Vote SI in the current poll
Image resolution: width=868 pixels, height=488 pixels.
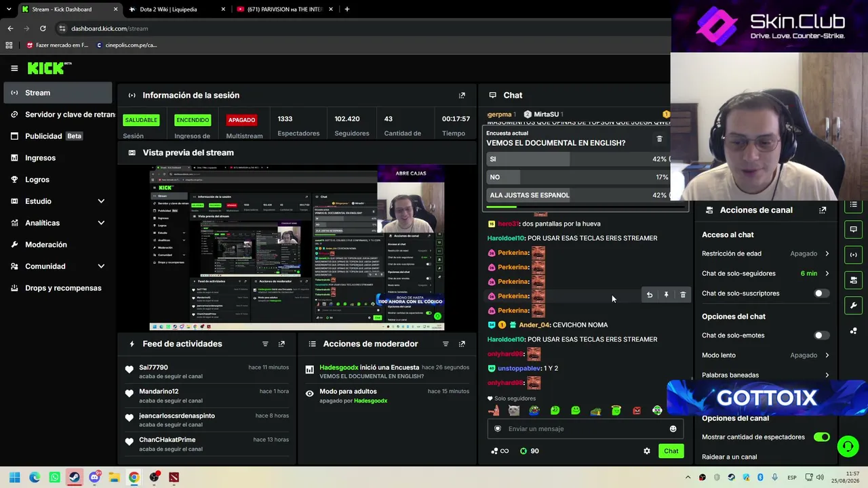pos(577,159)
